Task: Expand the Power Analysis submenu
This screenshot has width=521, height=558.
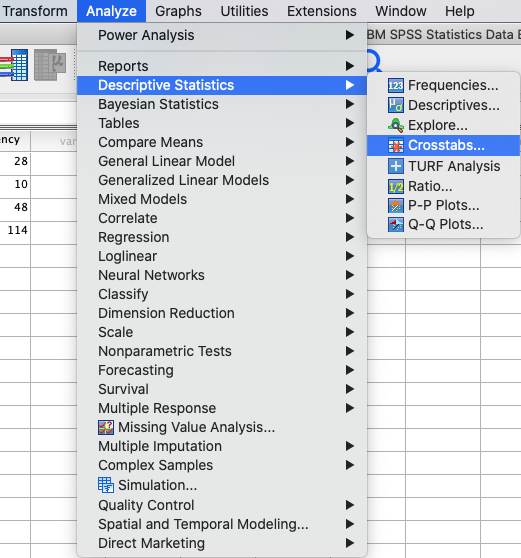Action: [x=222, y=35]
